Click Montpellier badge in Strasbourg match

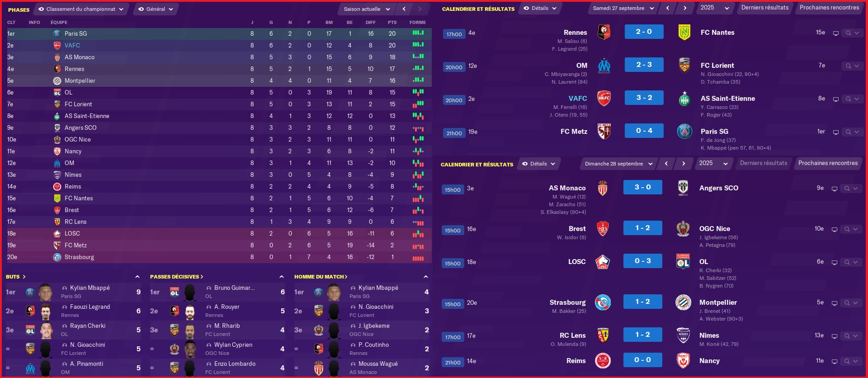683,302
